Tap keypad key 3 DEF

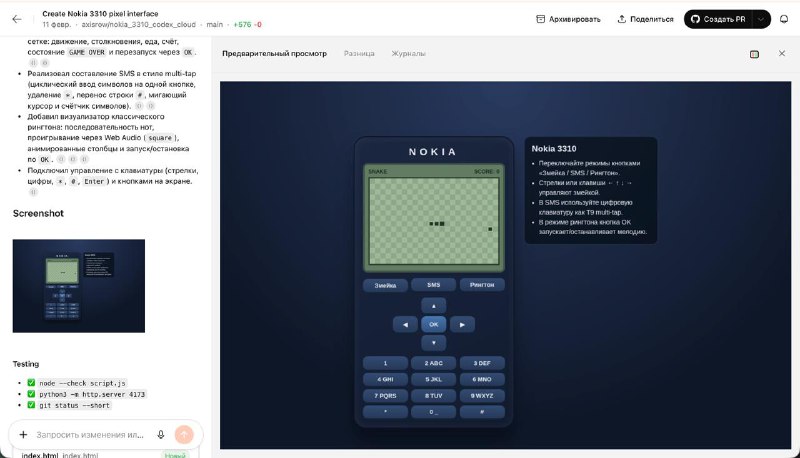482,363
